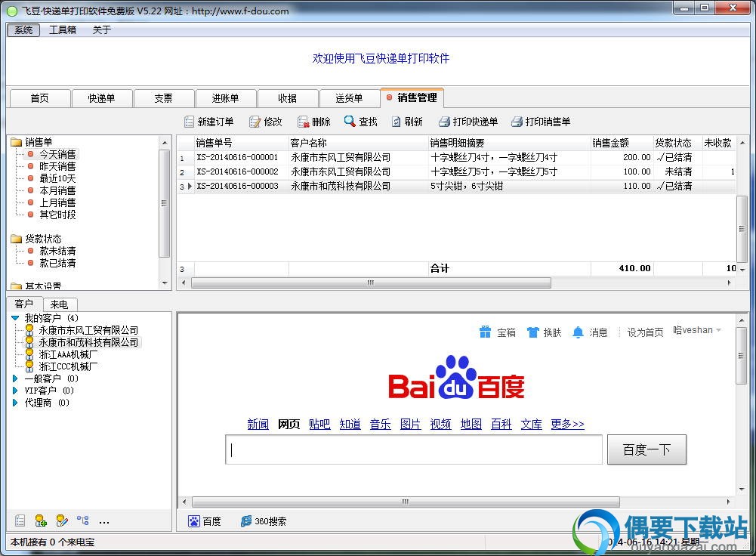Open the 关于 menu
This screenshot has width=756, height=556.
102,30
